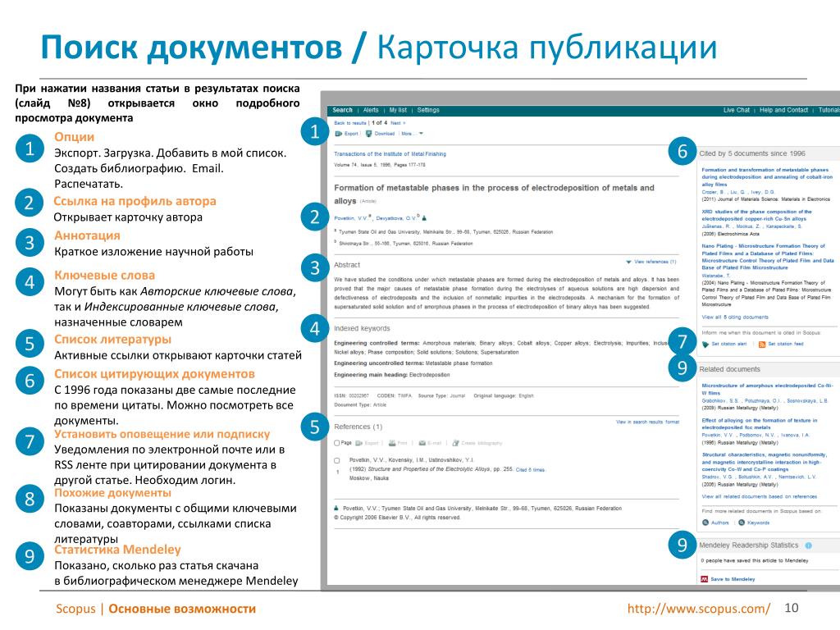The image size is (840, 630).
Task: Click the Mendeley info icon
Action: (808, 546)
